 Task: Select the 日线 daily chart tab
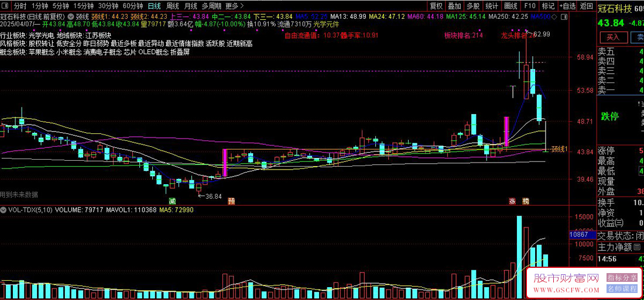point(154,6)
